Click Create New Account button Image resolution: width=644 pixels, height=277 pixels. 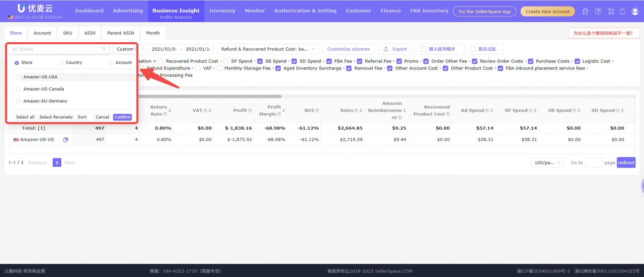[548, 12]
